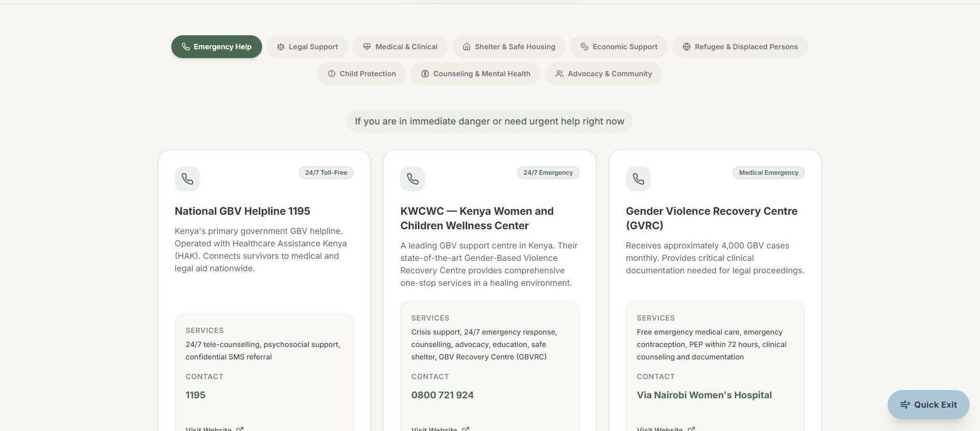This screenshot has height=431, width=980.
Task: Click the phone icon on Emergency Help tab
Action: (x=186, y=47)
